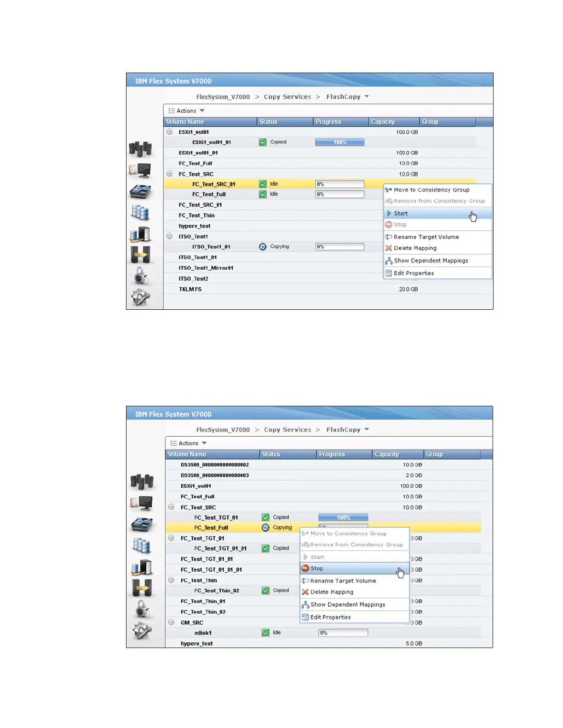Viewport: 563px width, 728px height.
Task: Collapse FC_Test_SRC node in top screenshot
Action: [169, 174]
